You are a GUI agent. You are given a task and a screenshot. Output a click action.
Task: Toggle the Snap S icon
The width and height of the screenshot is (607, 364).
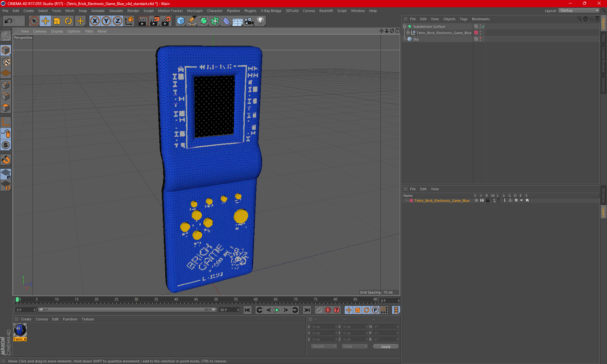tap(6, 145)
